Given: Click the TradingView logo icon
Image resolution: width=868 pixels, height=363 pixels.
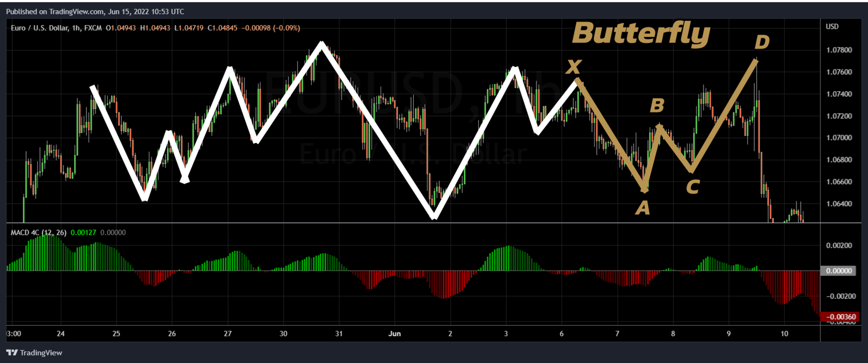Looking at the screenshot, I should point(12,353).
